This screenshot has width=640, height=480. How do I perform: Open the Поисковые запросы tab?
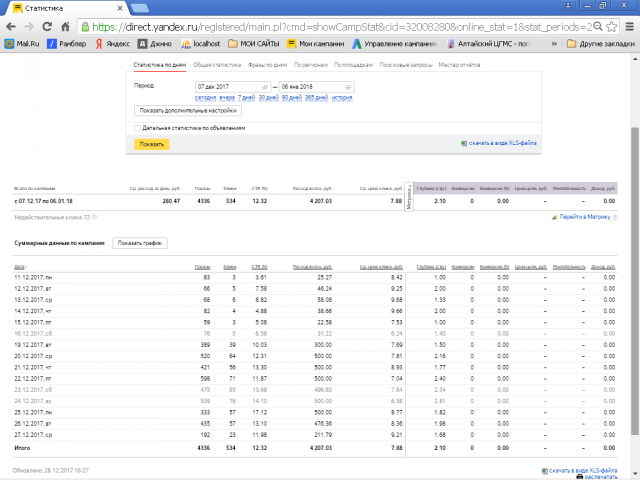(406, 65)
